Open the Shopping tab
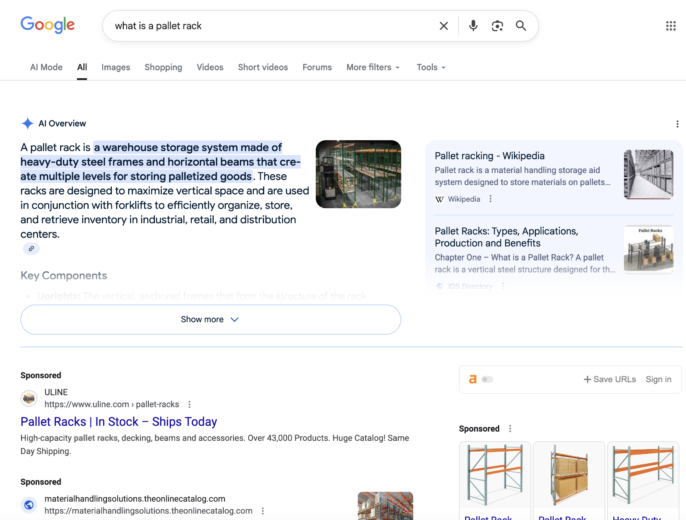Image resolution: width=686 pixels, height=520 pixels. [163, 67]
